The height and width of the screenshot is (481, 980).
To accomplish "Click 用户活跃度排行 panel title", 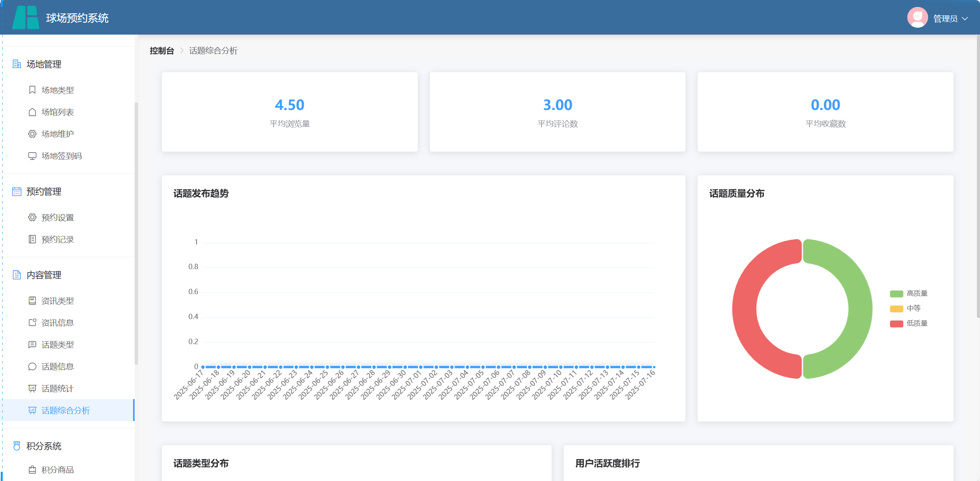I will point(607,463).
